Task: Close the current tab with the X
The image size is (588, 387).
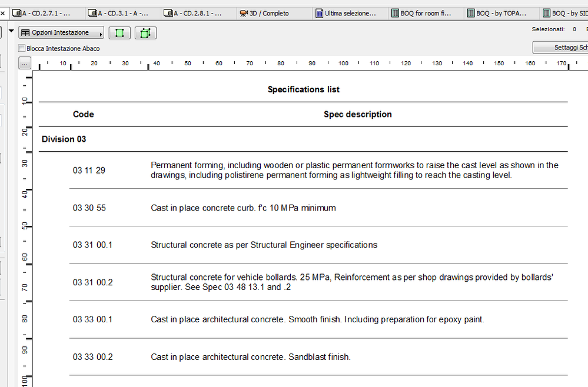Action: coord(2,14)
